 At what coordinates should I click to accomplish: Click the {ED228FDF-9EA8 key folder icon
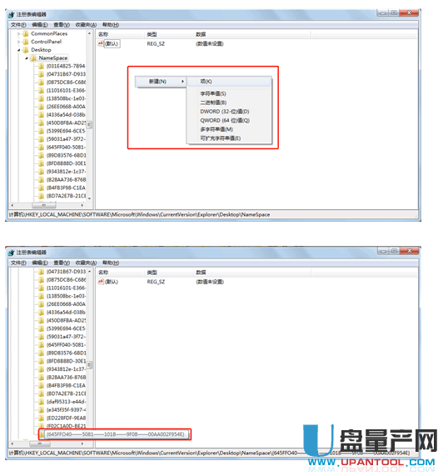click(42, 418)
